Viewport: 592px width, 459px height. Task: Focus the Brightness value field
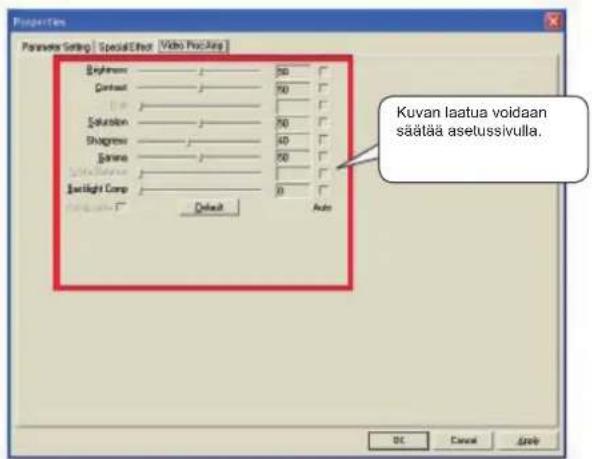pos(293,71)
